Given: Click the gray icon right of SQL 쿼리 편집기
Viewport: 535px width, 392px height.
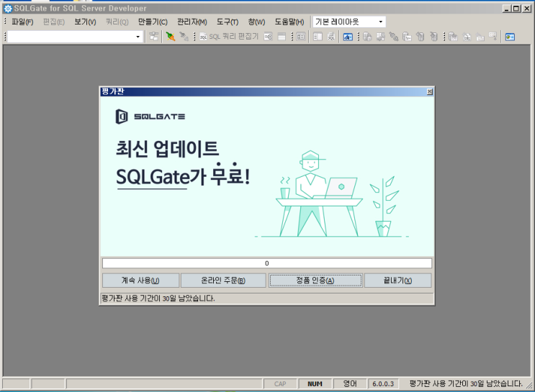Looking at the screenshot, I should [x=268, y=37].
